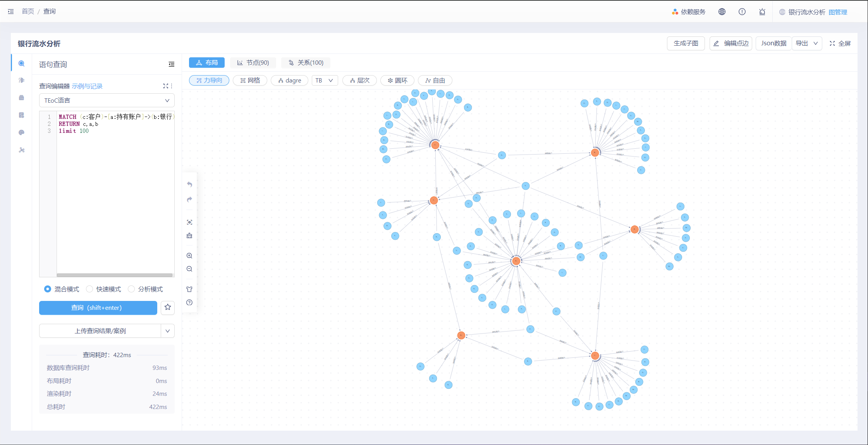Open the 示例与记录 link
This screenshot has width=868, height=445.
pos(87,86)
